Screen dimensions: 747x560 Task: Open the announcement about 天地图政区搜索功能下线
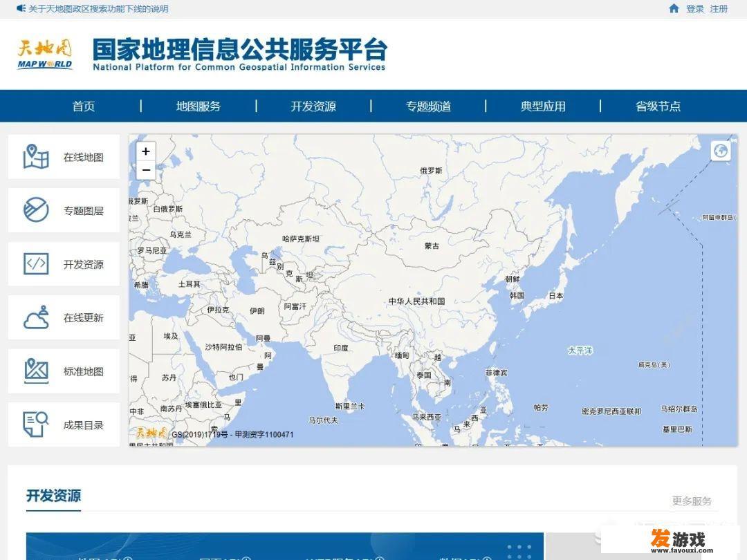(98, 8)
